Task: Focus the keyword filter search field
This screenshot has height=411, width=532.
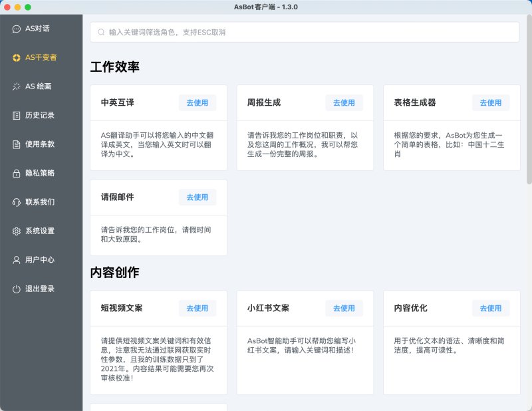Action: click(305, 32)
